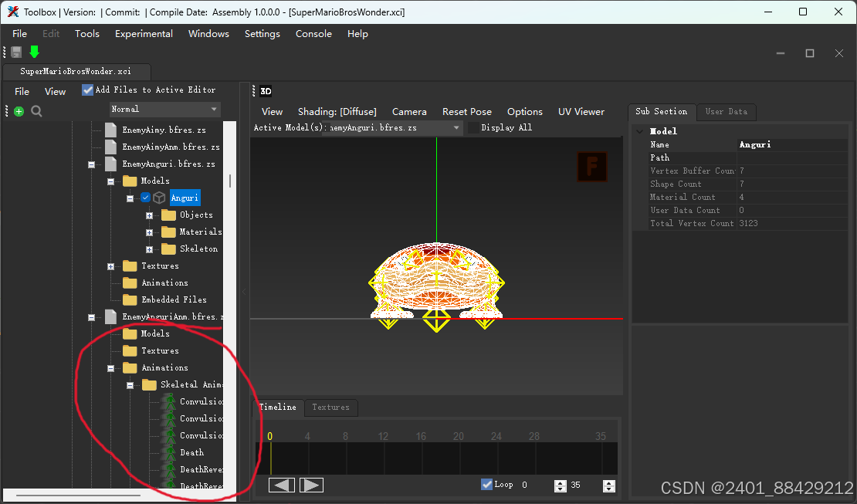857x504 pixels.
Task: Click the file tree vertical scrollbar
Action: point(230,181)
